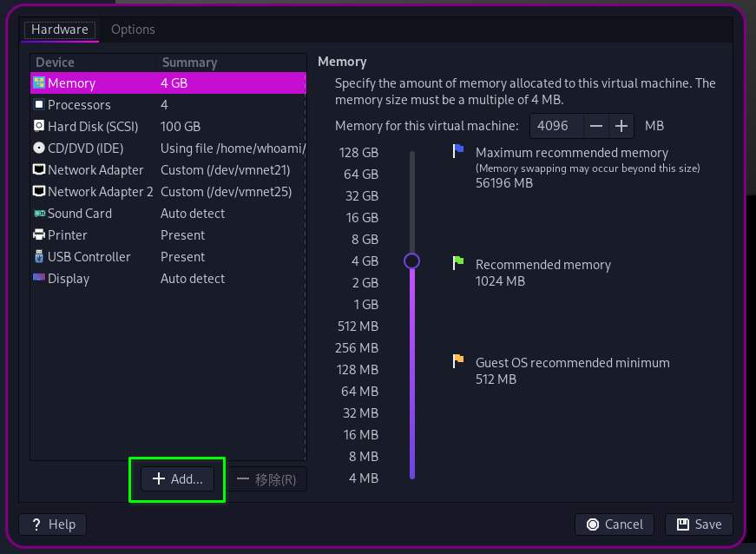Click the blue maximum recommended memory flag
The height and width of the screenshot is (554, 756).
coord(458,151)
